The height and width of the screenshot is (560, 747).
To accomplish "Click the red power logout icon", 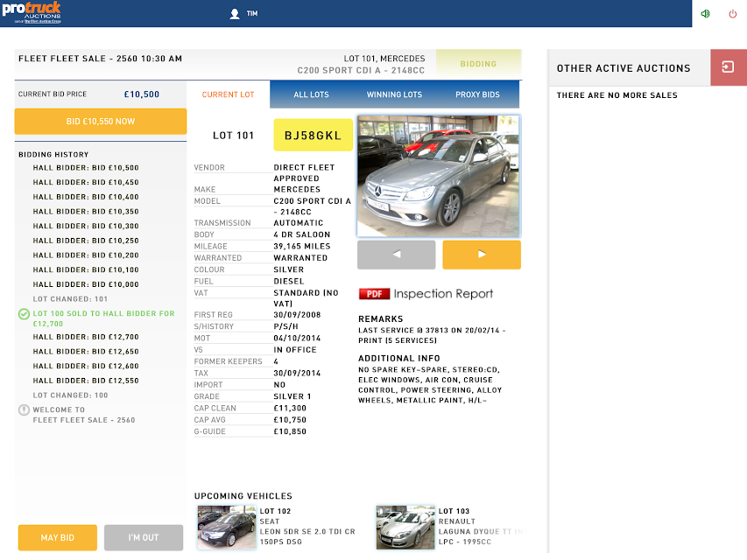I will click(733, 14).
